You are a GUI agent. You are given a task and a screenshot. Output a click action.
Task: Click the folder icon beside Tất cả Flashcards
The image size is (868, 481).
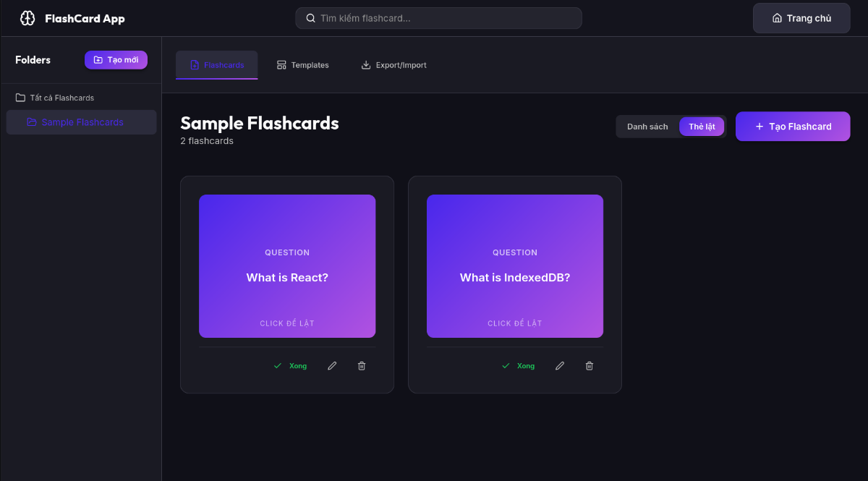[x=20, y=98]
